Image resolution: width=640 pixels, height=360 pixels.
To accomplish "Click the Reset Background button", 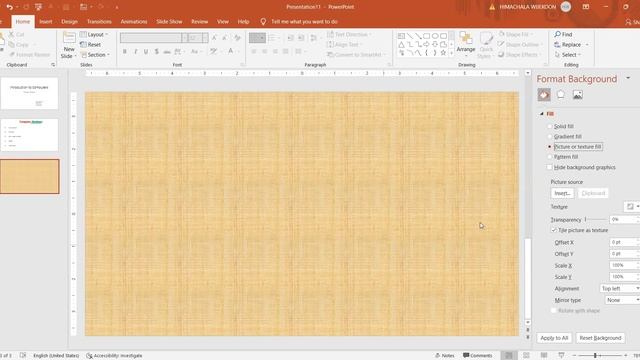I will pos(600,338).
